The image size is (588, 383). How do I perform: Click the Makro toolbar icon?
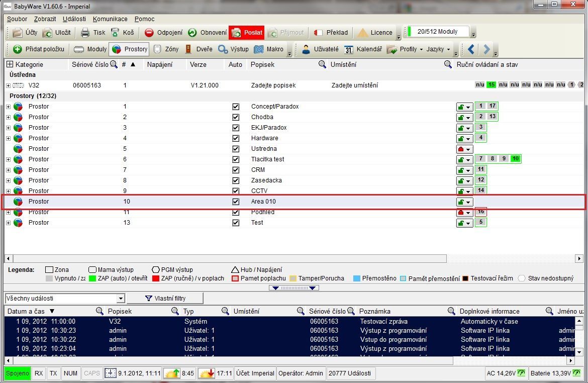pyautogui.click(x=259, y=49)
